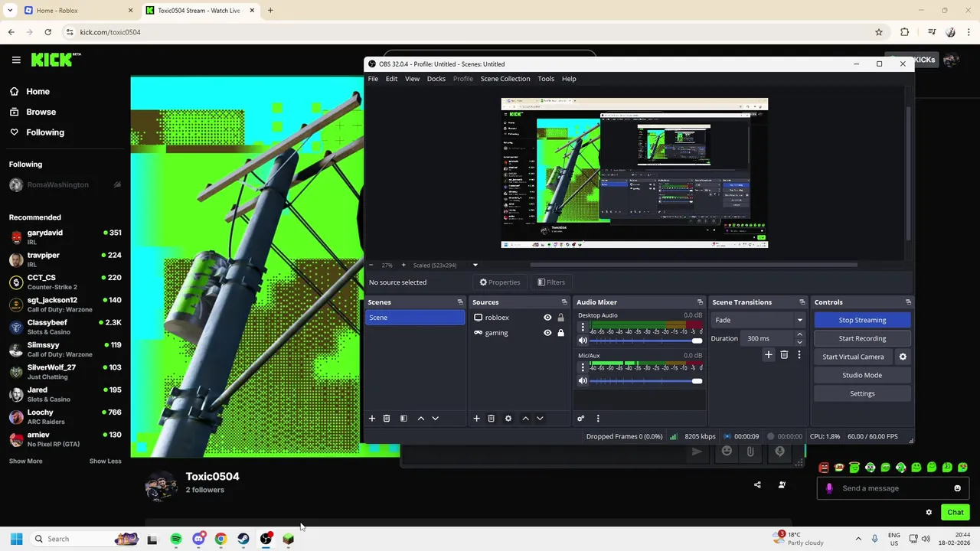Move source up in Sources panel

525,419
